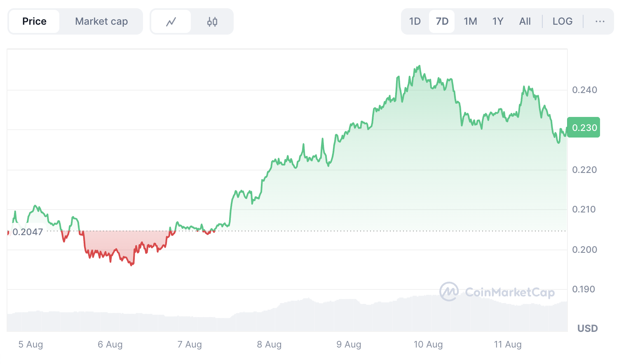
Task: Set the time range to 1D
Action: pos(415,21)
